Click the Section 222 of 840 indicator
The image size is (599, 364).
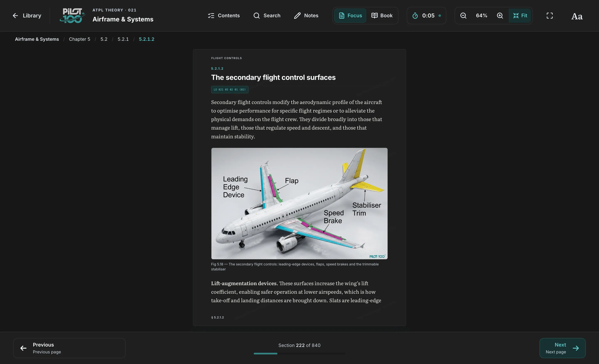click(299, 345)
